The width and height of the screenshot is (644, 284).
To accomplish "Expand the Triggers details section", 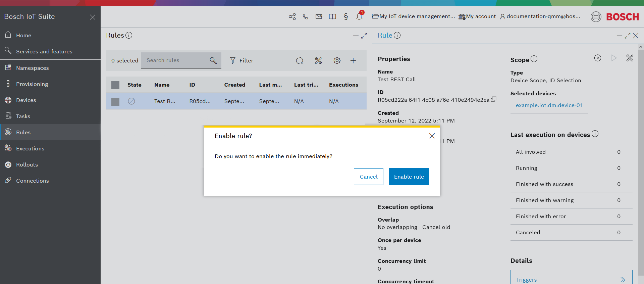I will point(572,279).
